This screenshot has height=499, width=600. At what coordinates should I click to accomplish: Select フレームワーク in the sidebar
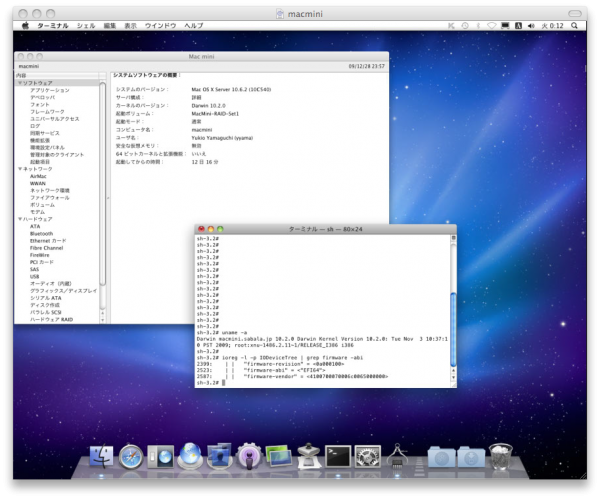[47, 112]
